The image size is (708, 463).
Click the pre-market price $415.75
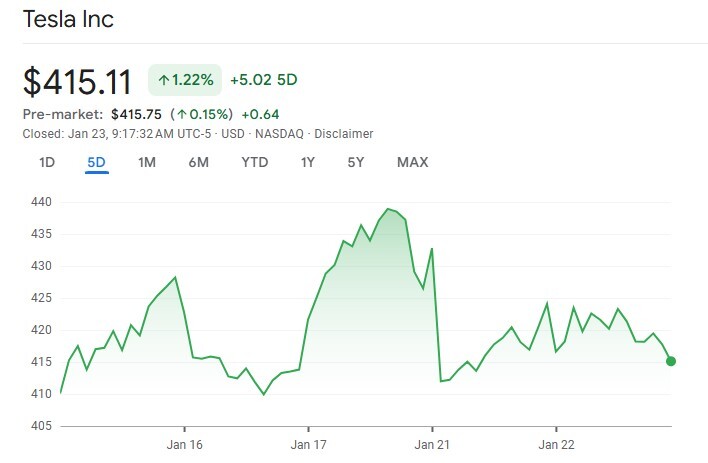[136, 114]
